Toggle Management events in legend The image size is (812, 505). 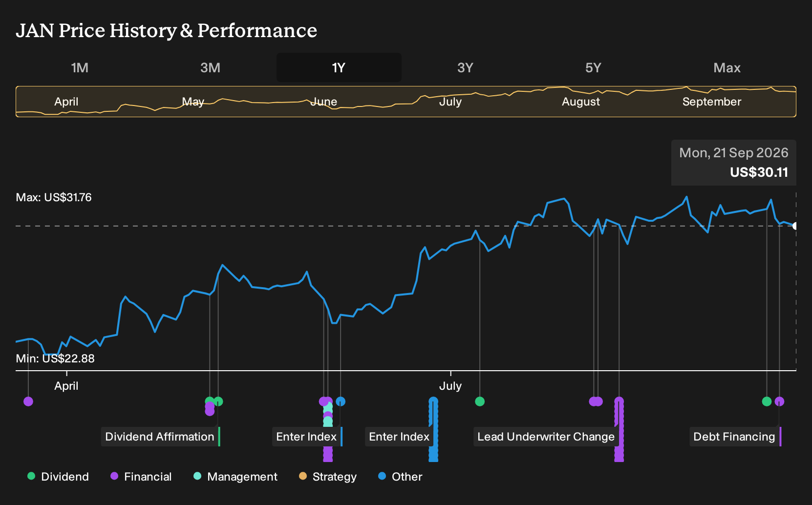click(x=235, y=477)
